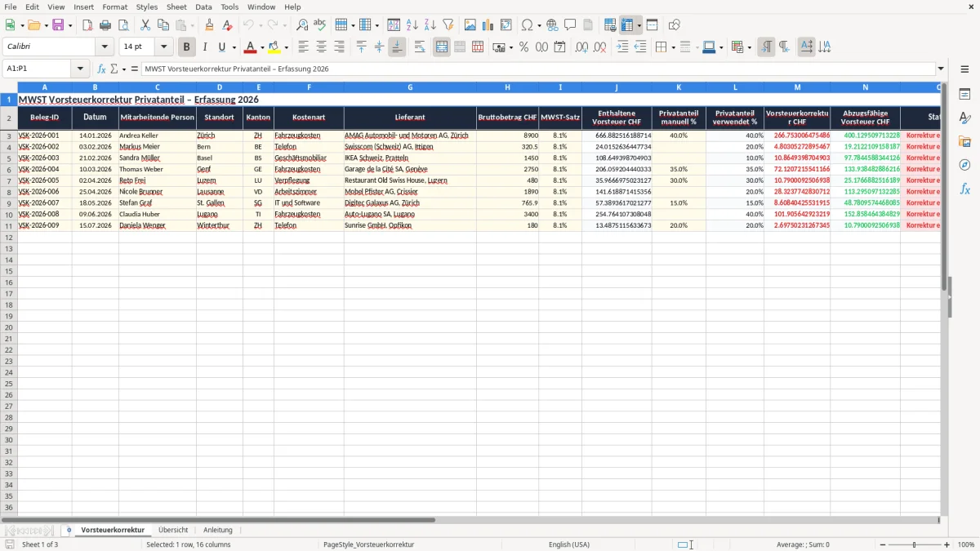This screenshot has height=551, width=980.
Task: Open the Format menu
Action: pyautogui.click(x=114, y=7)
